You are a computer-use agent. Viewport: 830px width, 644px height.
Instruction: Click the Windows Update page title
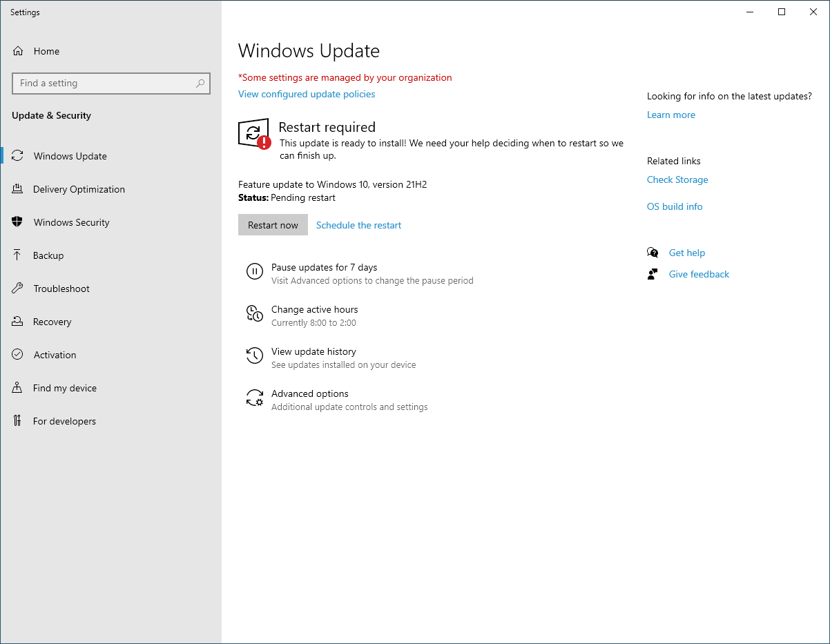coord(309,51)
